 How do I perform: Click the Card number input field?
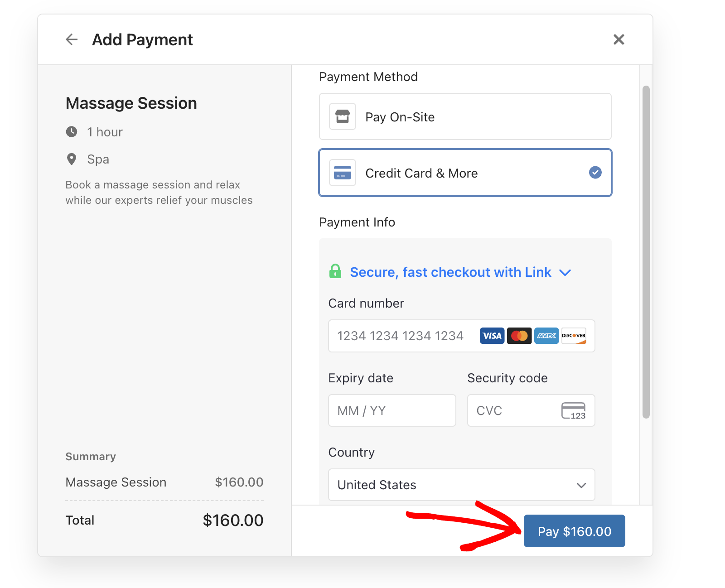tap(403, 336)
